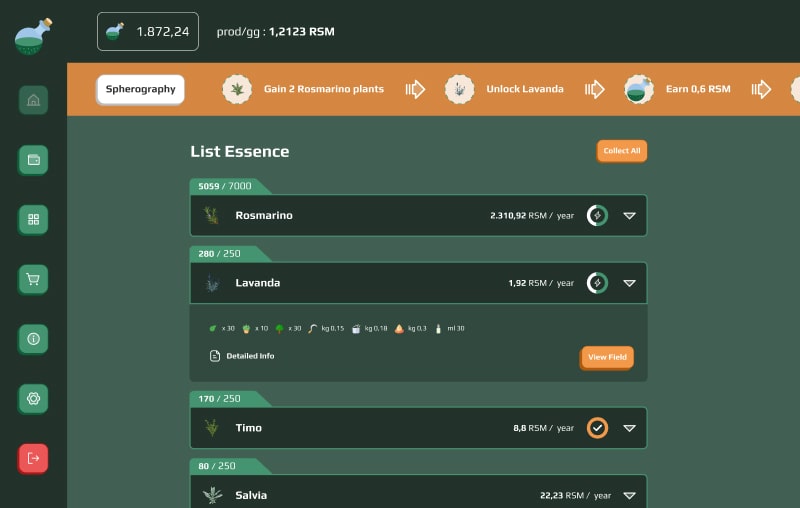Click the red logout icon
Screen dimensions: 800x508
[33, 458]
